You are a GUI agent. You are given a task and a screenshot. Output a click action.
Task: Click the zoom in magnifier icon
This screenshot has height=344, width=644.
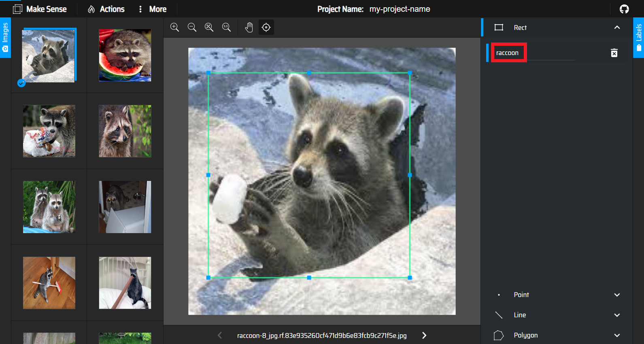click(174, 27)
